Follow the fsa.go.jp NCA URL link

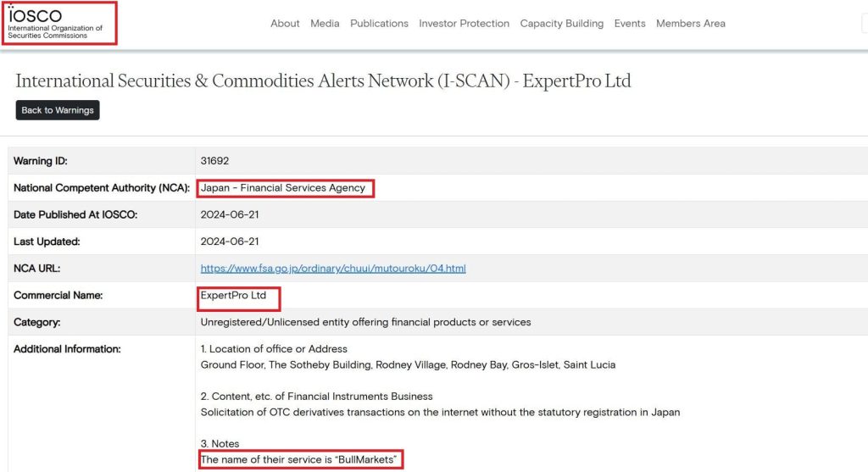point(333,269)
